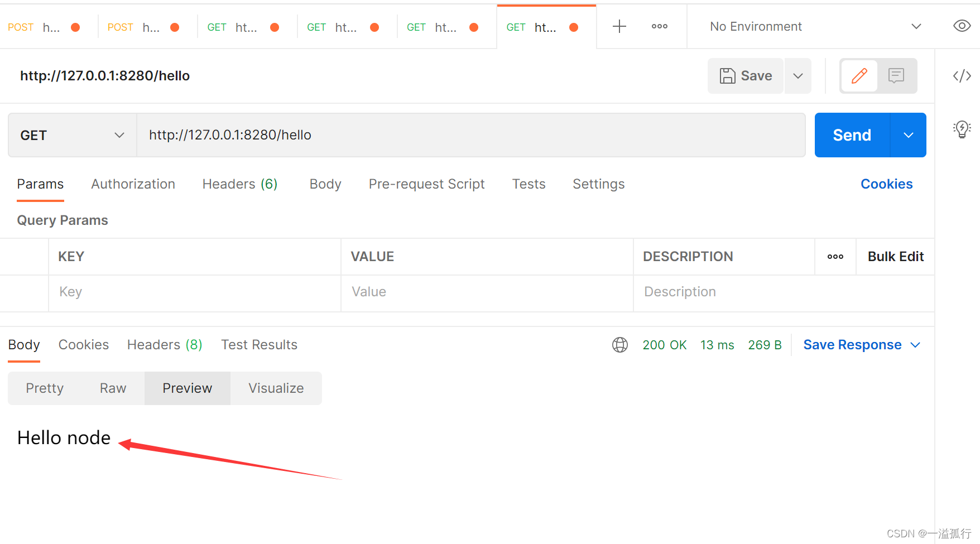
Task: Open the Settings tab
Action: [x=598, y=184]
